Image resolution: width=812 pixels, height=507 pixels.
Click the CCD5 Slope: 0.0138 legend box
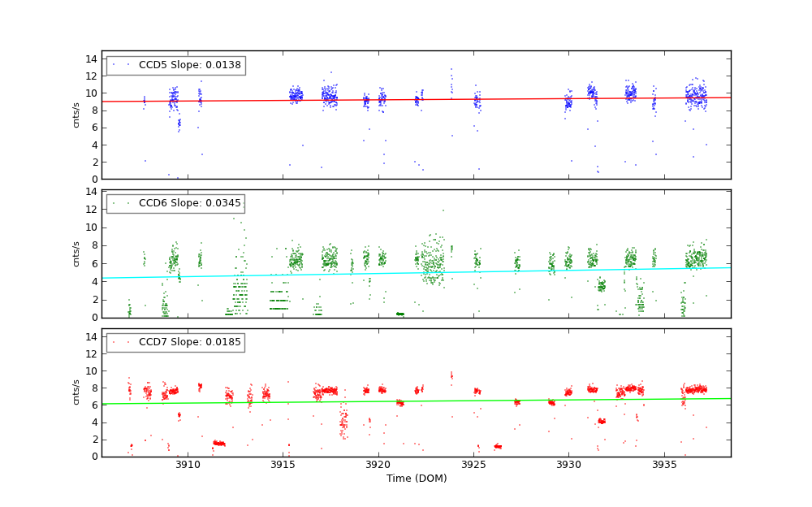tap(175, 65)
